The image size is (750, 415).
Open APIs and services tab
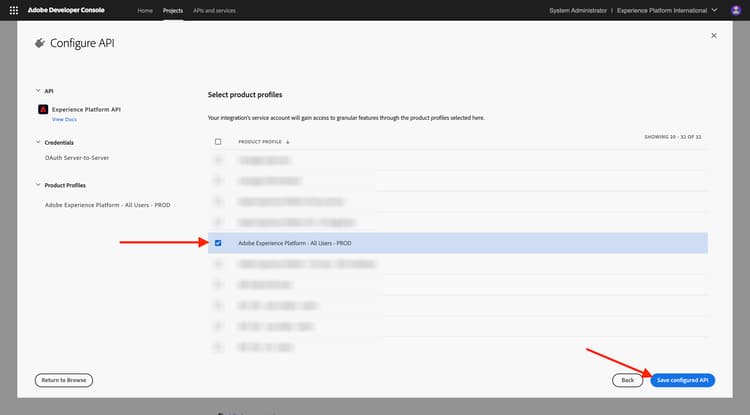pyautogui.click(x=214, y=11)
